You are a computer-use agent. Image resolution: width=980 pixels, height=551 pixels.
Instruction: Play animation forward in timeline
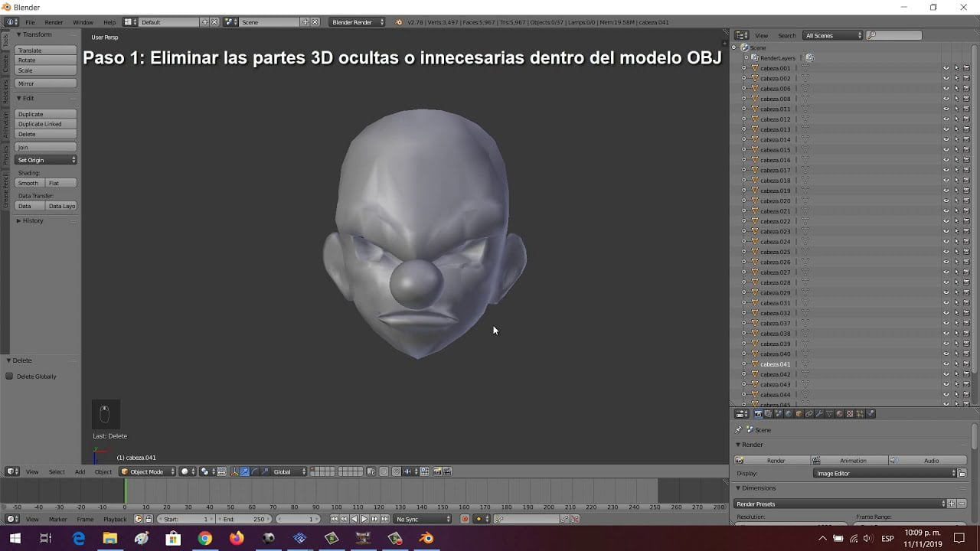point(364,519)
